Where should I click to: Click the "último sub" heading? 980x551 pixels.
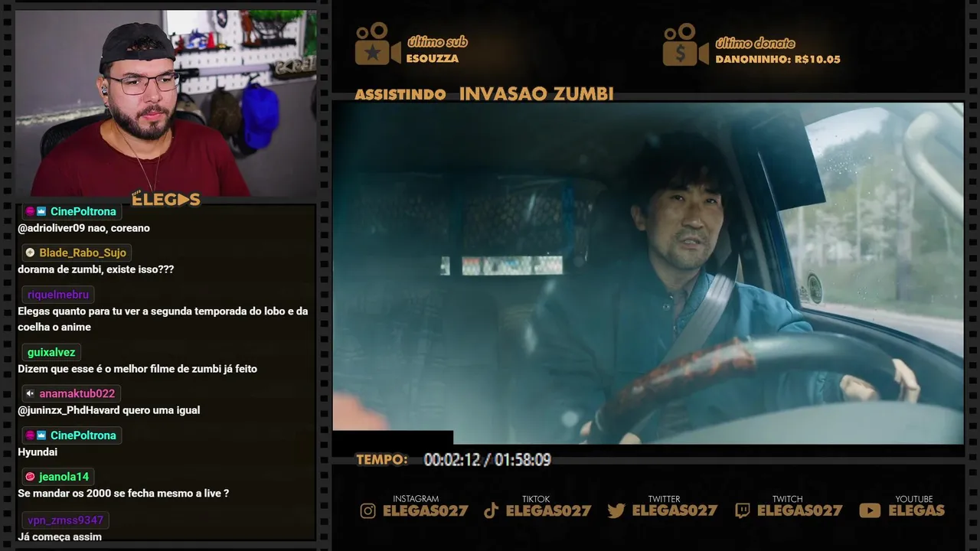pos(437,42)
